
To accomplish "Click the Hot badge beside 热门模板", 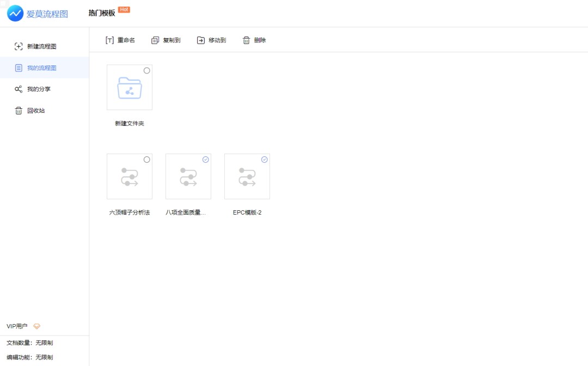I will (x=124, y=9).
